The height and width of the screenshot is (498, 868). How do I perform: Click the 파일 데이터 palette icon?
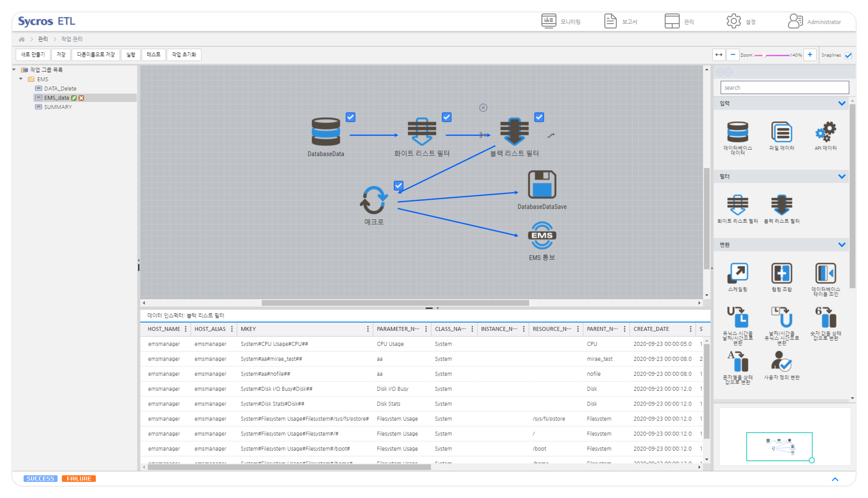click(x=782, y=132)
